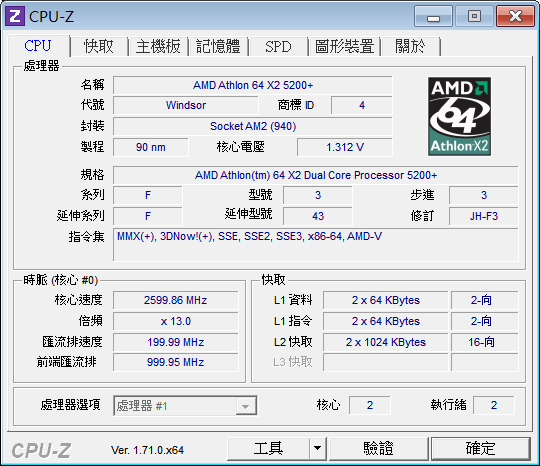Go to the 關於 tab
This screenshot has width=540, height=466.
click(x=410, y=46)
